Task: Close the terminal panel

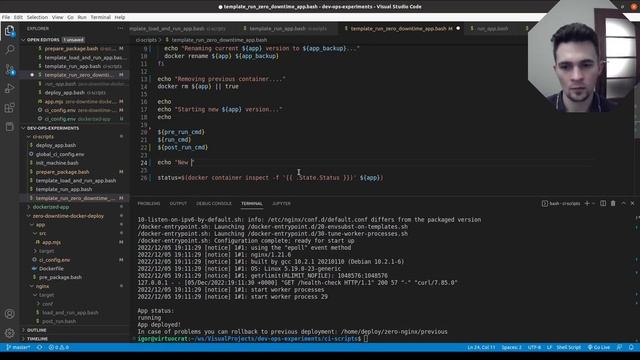Action: pos(633,203)
